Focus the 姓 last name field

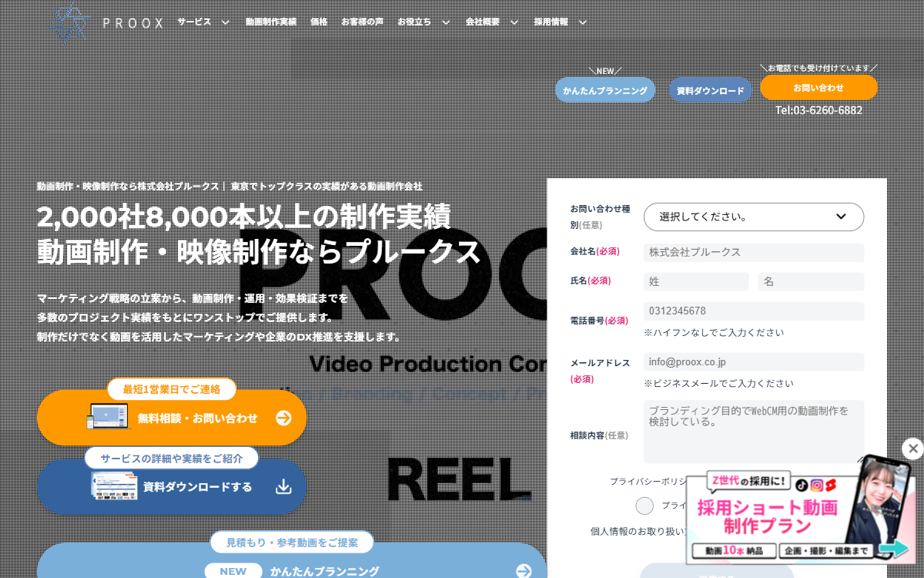tap(696, 281)
